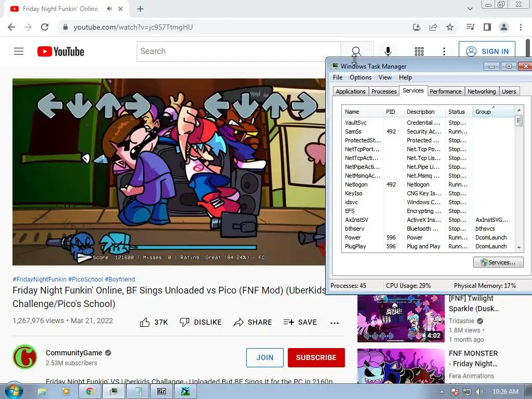Sort services by the PID column
Image resolution: width=532 pixels, height=399 pixels.
tap(393, 112)
